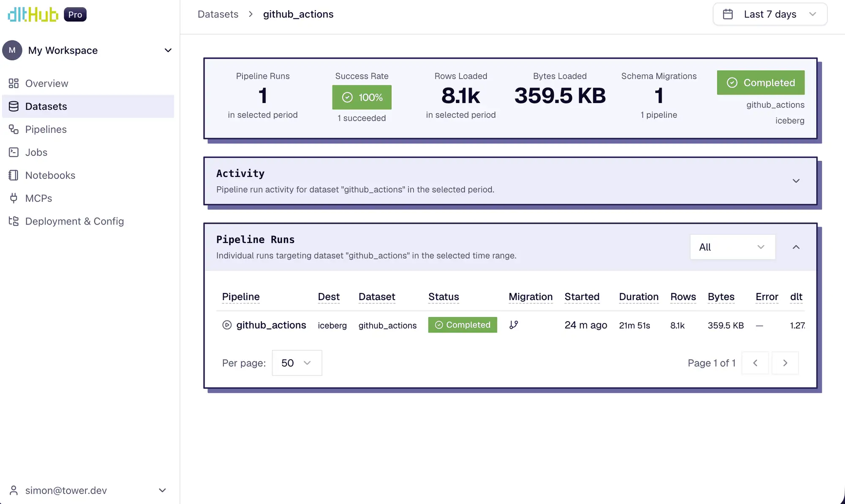Sort by Started column header
The height and width of the screenshot is (504, 845).
[x=582, y=297]
